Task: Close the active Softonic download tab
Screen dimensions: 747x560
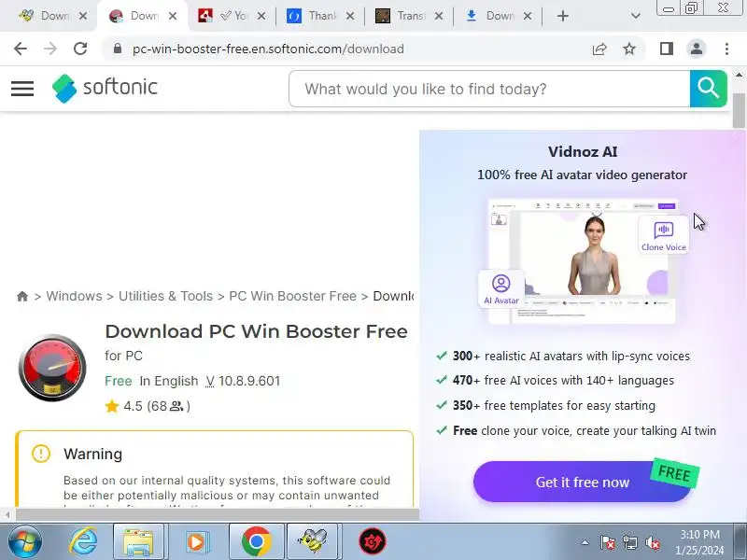Action: tap(173, 16)
